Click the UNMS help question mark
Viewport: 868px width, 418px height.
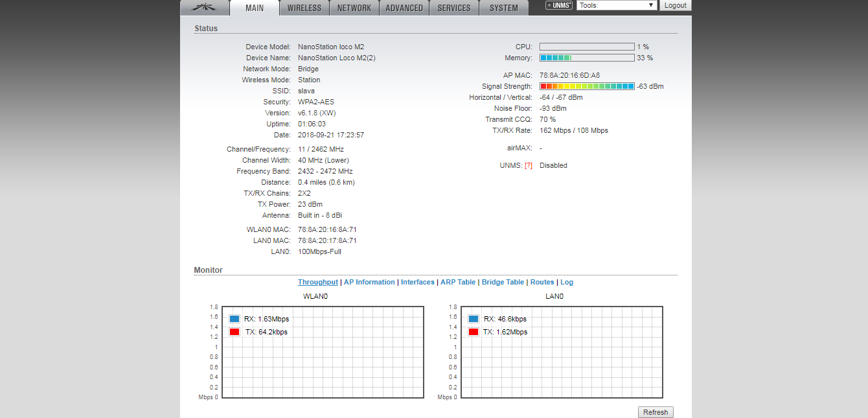click(529, 165)
